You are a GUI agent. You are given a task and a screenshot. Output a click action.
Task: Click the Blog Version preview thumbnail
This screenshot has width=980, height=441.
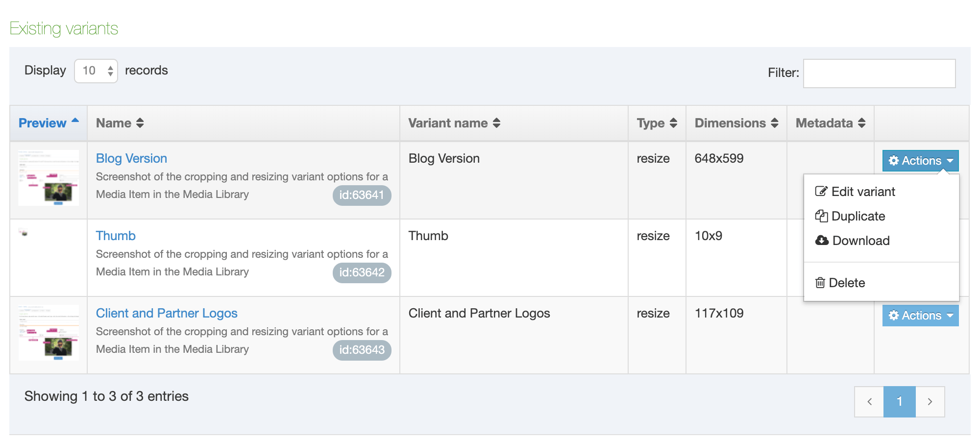(49, 178)
